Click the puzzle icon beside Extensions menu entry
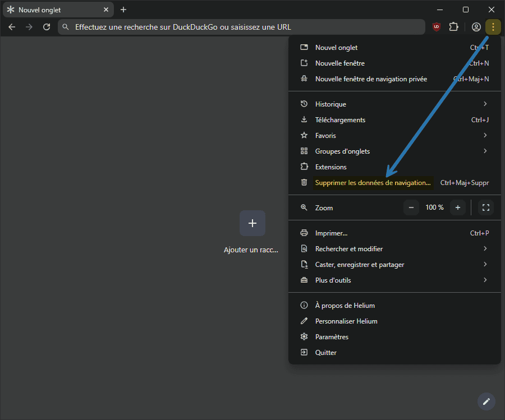Screen dimensions: 505x420 click(x=304, y=167)
